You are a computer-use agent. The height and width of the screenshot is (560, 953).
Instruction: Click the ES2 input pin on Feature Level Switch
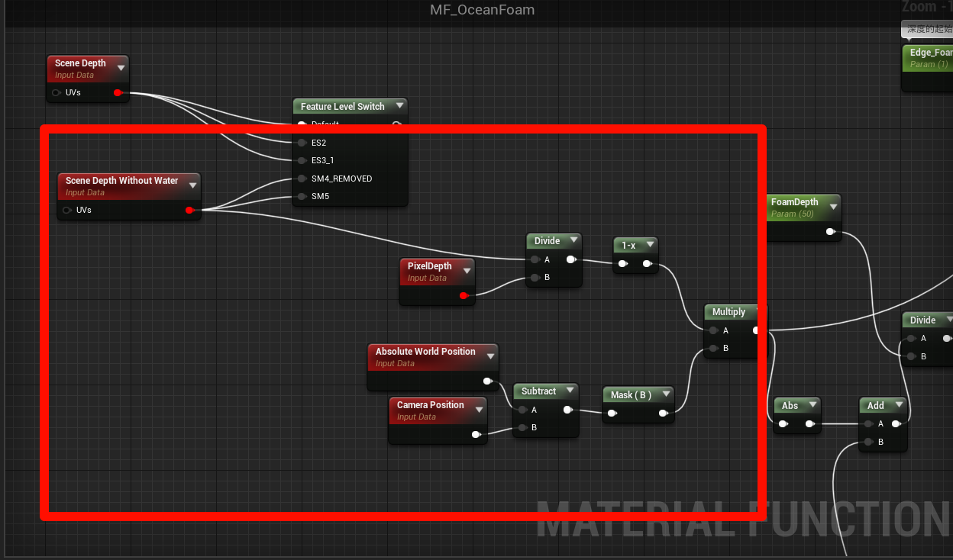click(302, 143)
